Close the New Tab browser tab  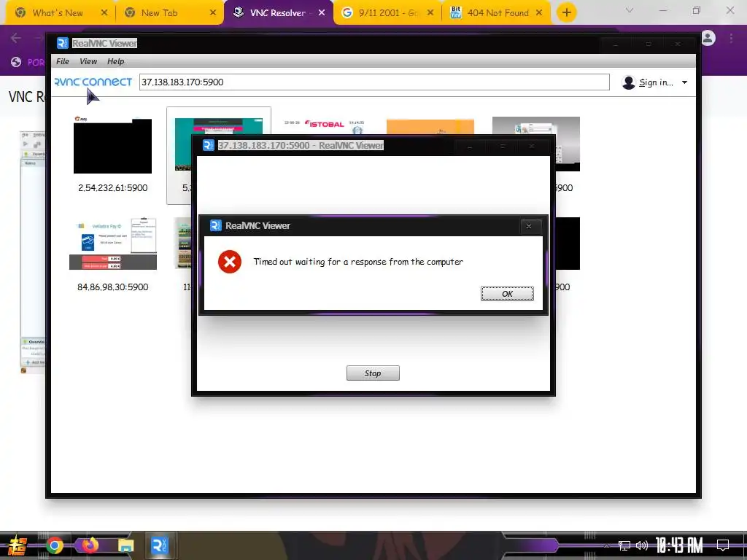213,13
